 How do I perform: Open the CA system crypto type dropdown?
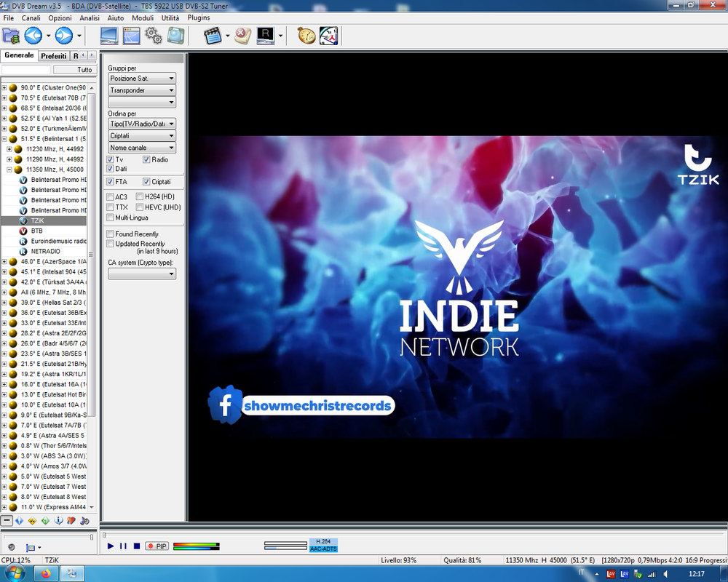point(142,274)
